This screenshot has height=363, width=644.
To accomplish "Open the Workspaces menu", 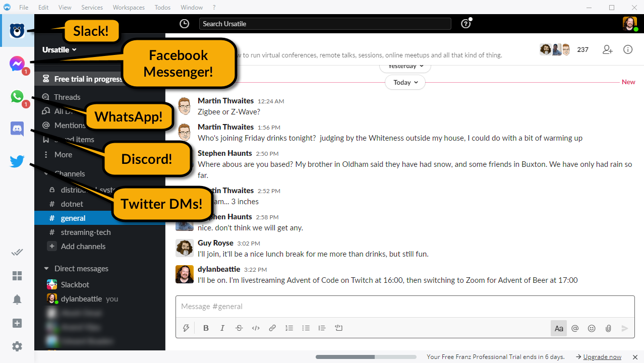I will pyautogui.click(x=129, y=8).
